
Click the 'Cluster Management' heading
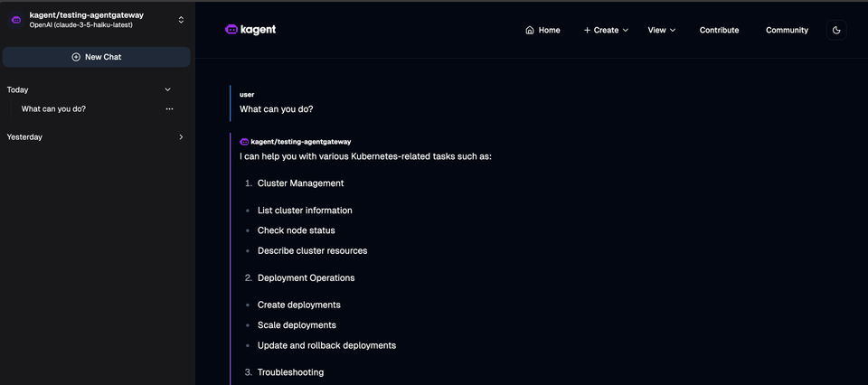click(300, 183)
